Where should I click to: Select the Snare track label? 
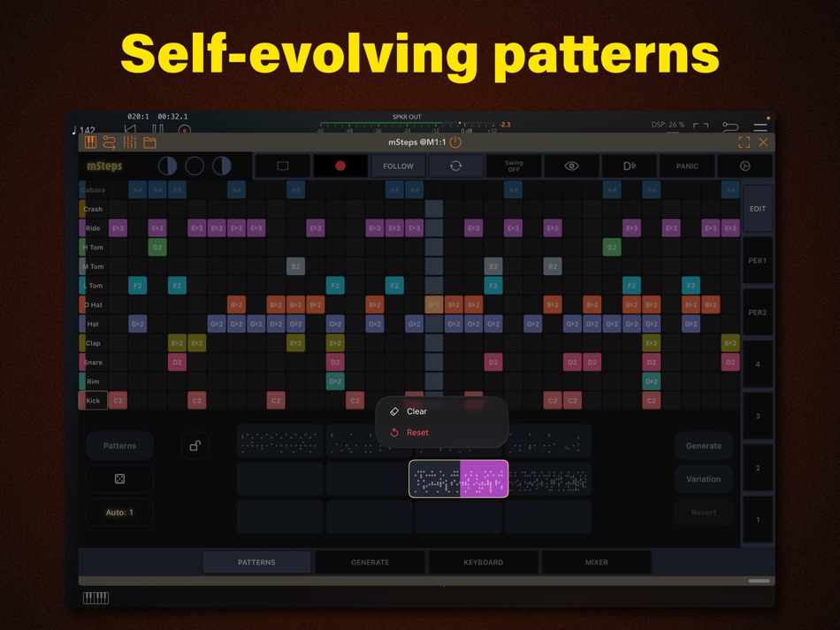pyautogui.click(x=93, y=363)
